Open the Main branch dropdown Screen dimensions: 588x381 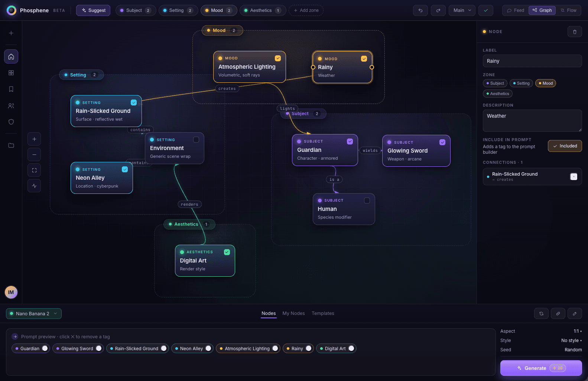tap(462, 10)
